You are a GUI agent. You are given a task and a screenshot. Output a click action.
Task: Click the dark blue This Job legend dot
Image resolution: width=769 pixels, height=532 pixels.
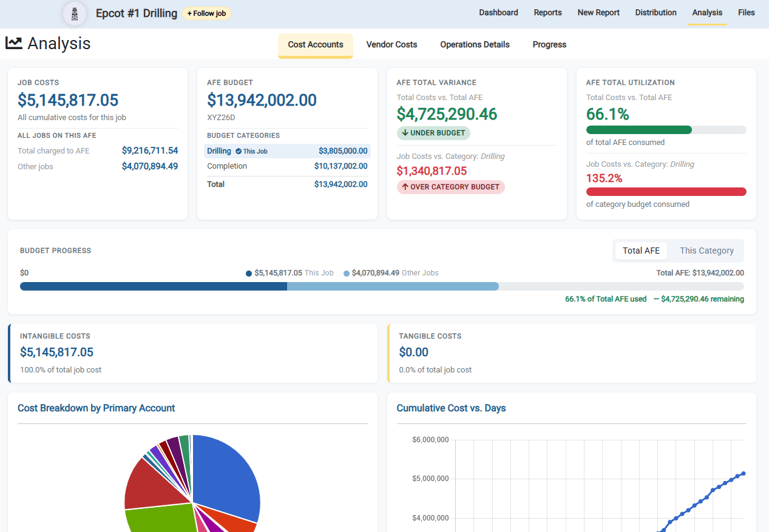[x=249, y=274]
